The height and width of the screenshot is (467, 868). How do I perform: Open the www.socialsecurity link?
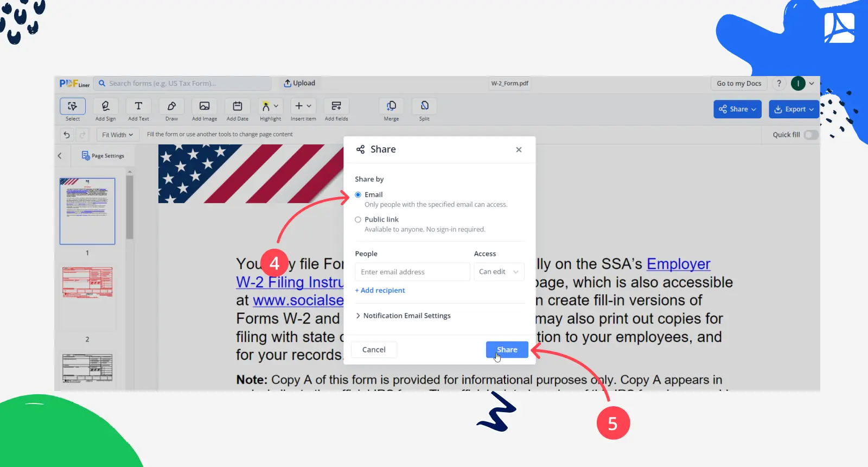(x=298, y=300)
